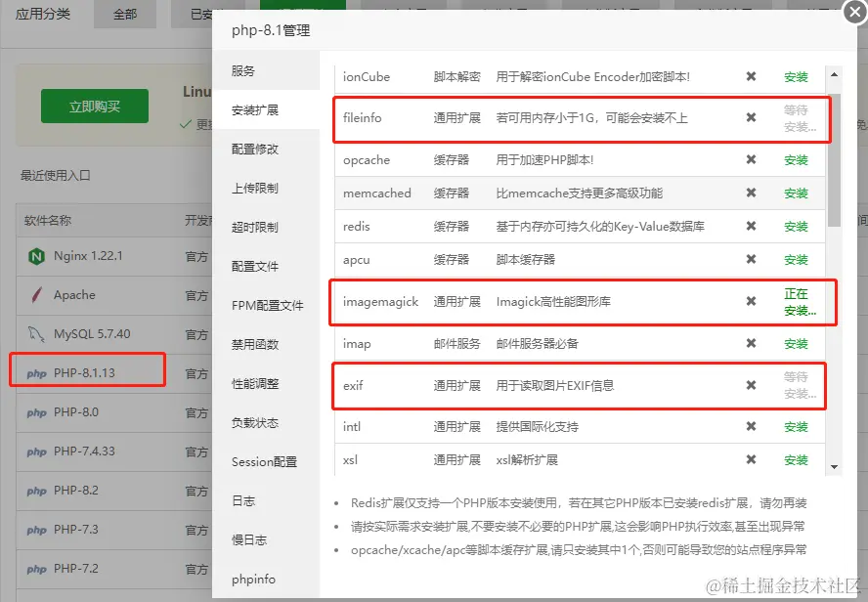The image size is (868, 602).
Task: Select the 全部 category tab
Action: tap(125, 14)
